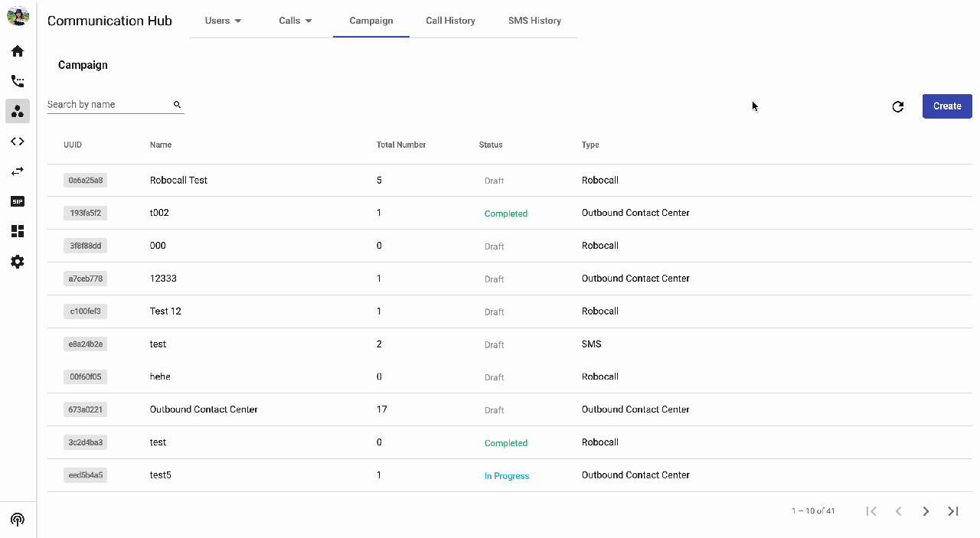Viewport: 980px width, 538px height.
Task: Switch to the Call History tab
Action: point(450,21)
